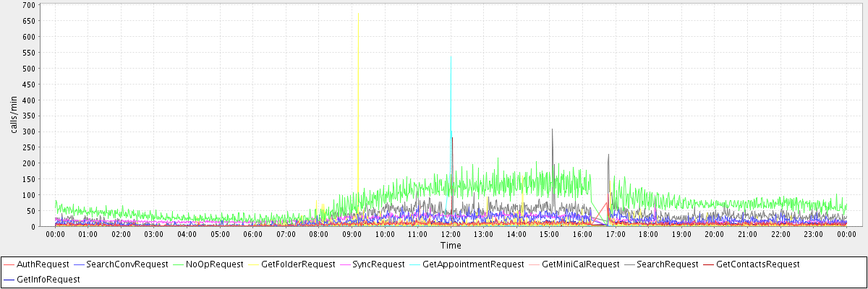Click the 18:00 tick label on time axis
Image resolution: width=868 pixels, height=289 pixels.
click(648, 234)
